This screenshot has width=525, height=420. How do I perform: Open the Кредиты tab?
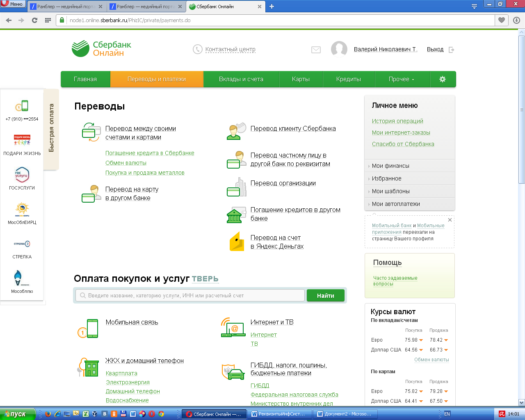click(349, 79)
